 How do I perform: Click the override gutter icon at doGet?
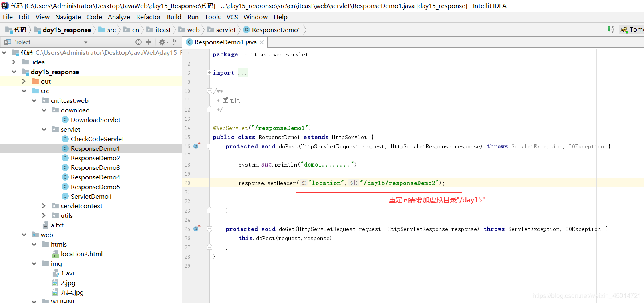tap(197, 229)
